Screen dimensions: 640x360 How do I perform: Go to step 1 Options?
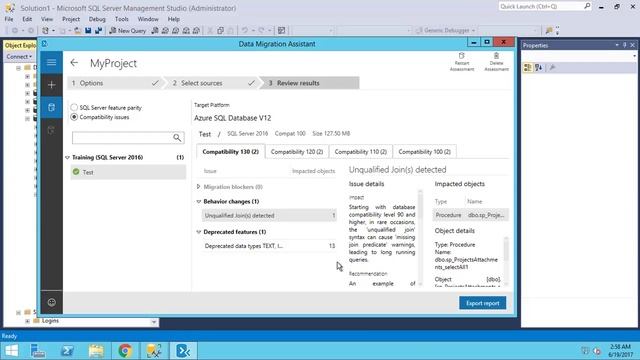pos(115,83)
